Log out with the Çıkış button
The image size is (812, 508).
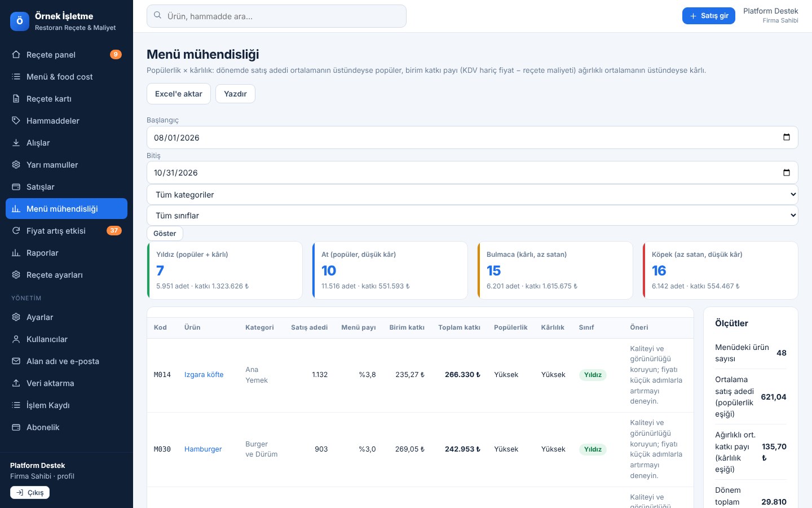coord(30,493)
